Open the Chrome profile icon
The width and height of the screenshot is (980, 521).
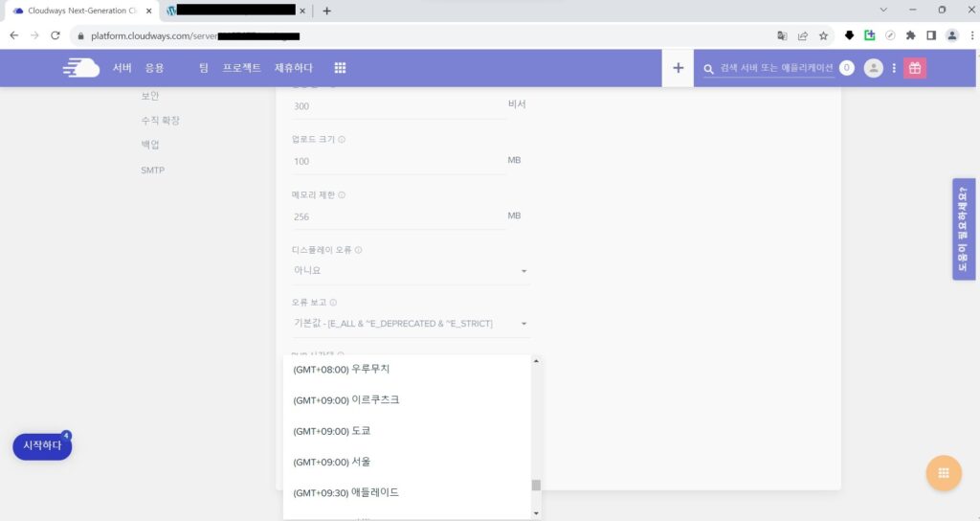click(952, 35)
